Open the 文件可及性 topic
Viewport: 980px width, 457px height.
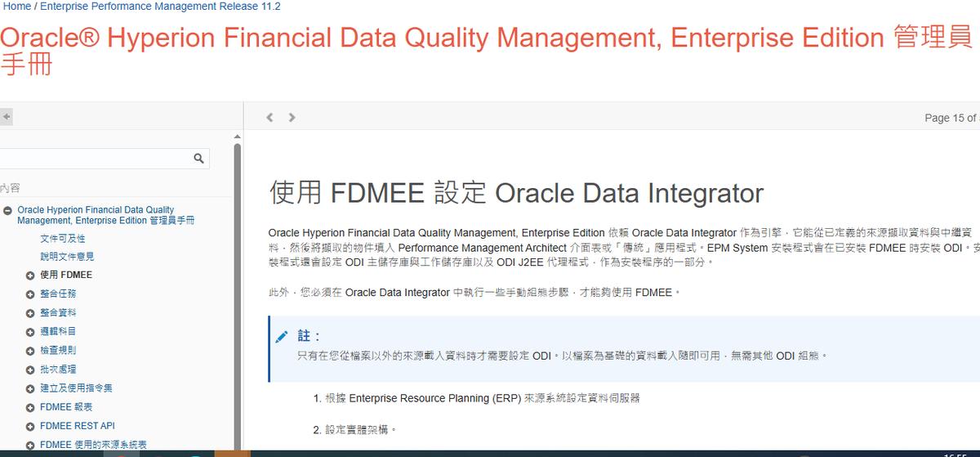pos(62,238)
